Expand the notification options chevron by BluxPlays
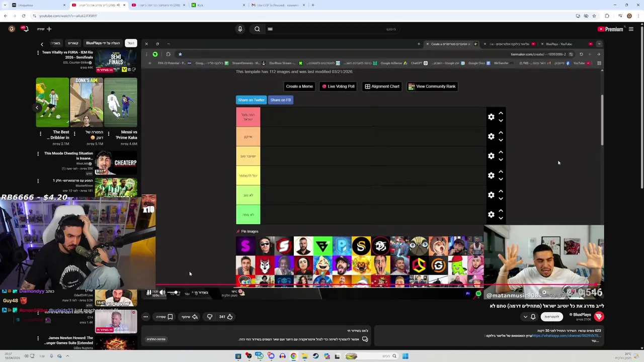The image size is (644, 362). 525,317
